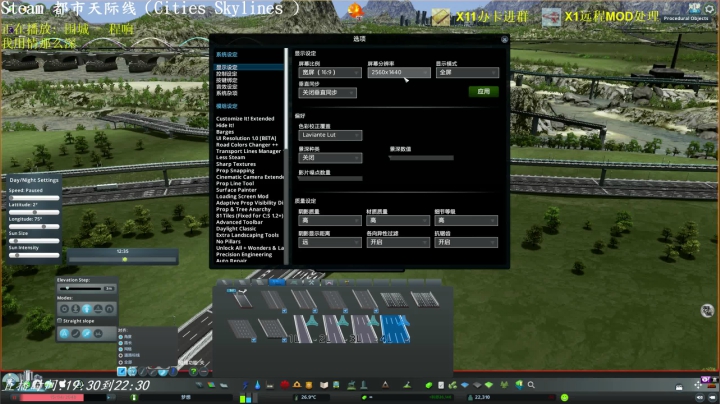This screenshot has width=720, height=404.
Task: Open the education book icon
Action: pyautogui.click(x=324, y=385)
